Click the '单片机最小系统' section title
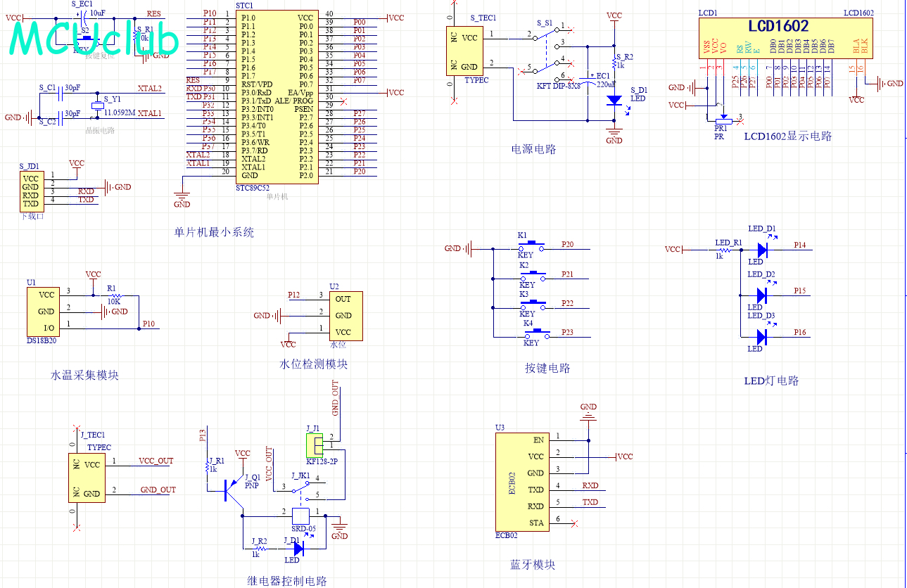 214,232
